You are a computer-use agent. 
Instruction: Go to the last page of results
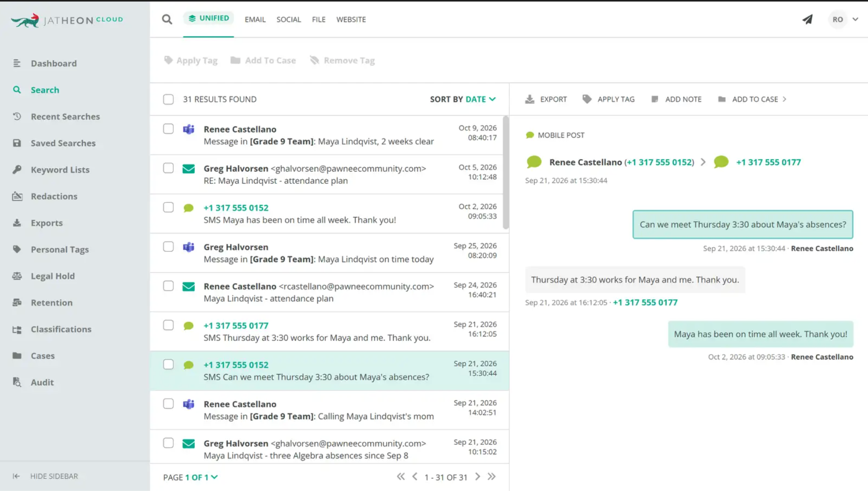coord(492,477)
